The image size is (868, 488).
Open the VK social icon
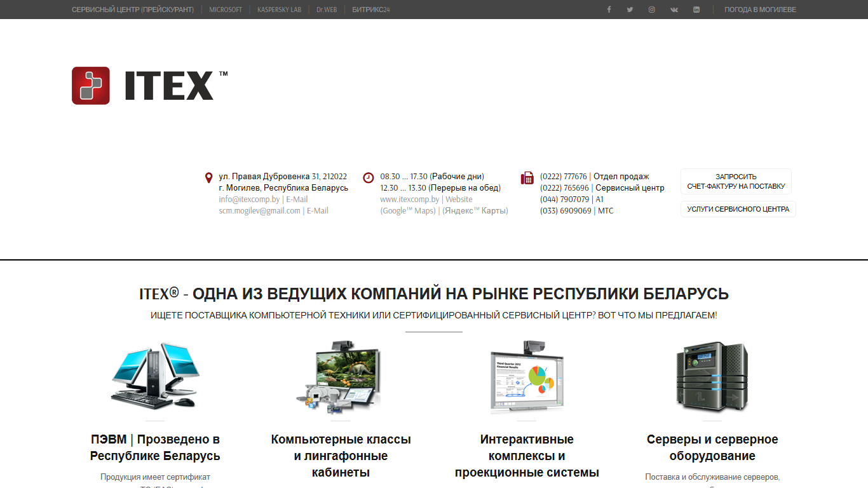[674, 10]
